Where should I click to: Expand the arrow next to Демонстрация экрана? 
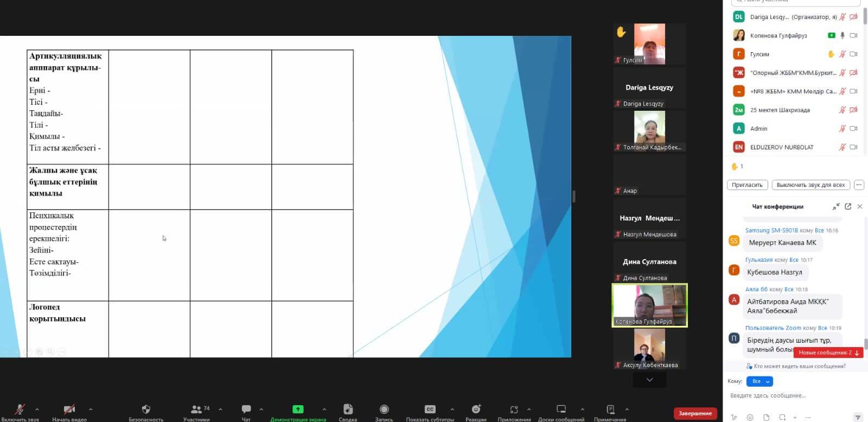(x=324, y=410)
